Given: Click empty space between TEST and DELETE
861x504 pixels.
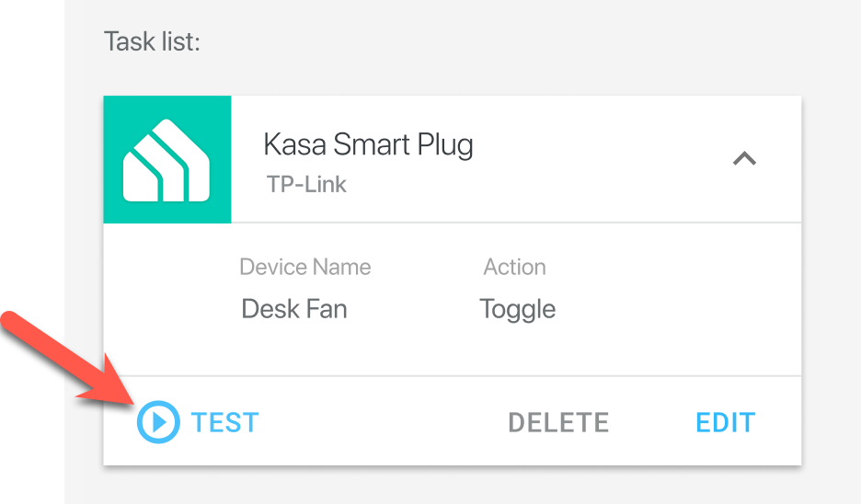Looking at the screenshot, I should click(383, 423).
